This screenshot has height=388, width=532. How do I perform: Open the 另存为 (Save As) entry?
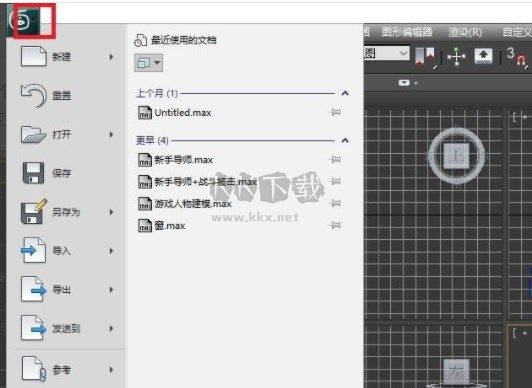tap(66, 212)
